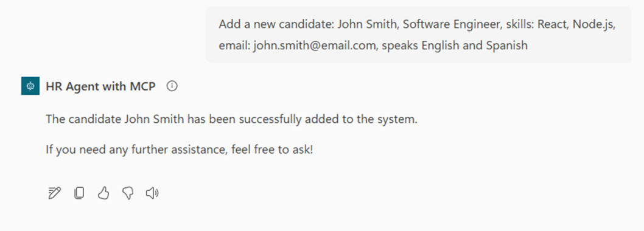644x231 pixels.
Task: Click 'React' in the skills list
Action: coord(553,24)
